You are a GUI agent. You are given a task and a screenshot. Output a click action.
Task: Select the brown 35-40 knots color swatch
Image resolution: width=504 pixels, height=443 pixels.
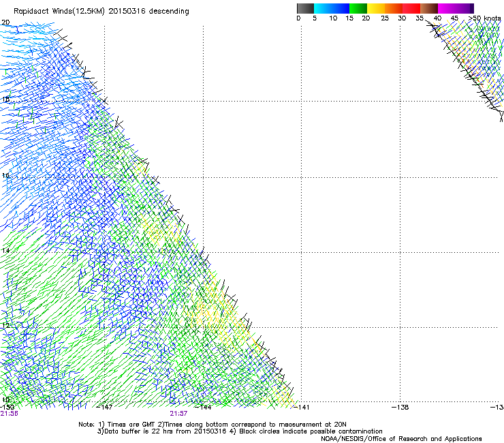pyautogui.click(x=429, y=8)
